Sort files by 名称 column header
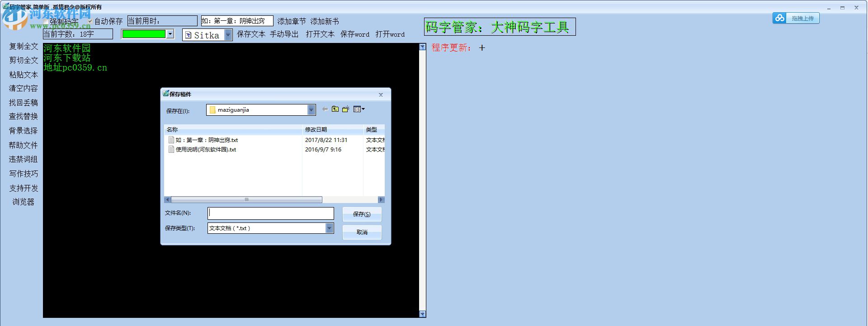The height and width of the screenshot is (326, 868). pos(233,129)
